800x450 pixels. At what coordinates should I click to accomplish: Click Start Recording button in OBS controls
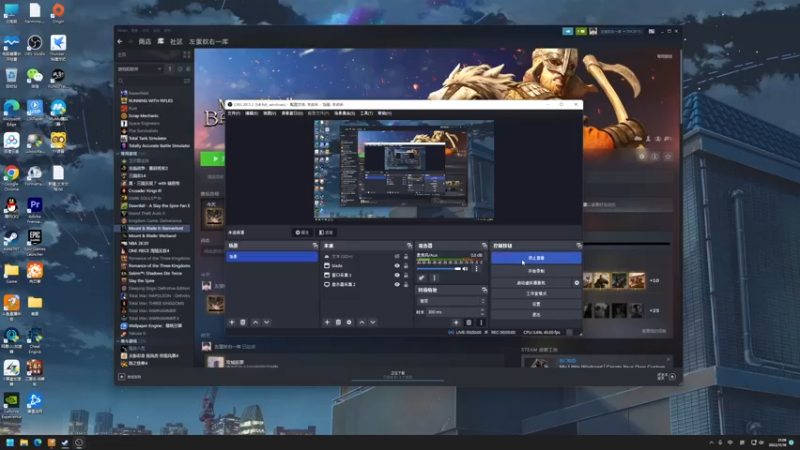point(536,271)
